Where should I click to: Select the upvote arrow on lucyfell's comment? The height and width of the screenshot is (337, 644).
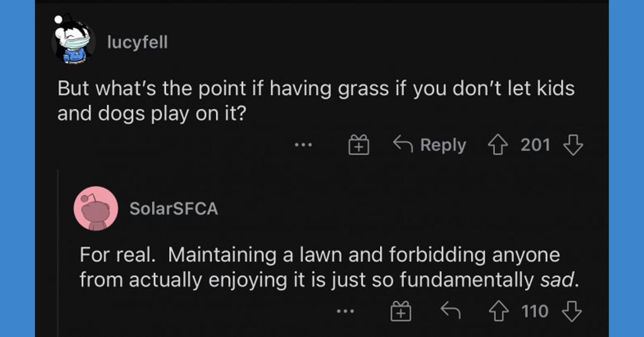coord(498,144)
